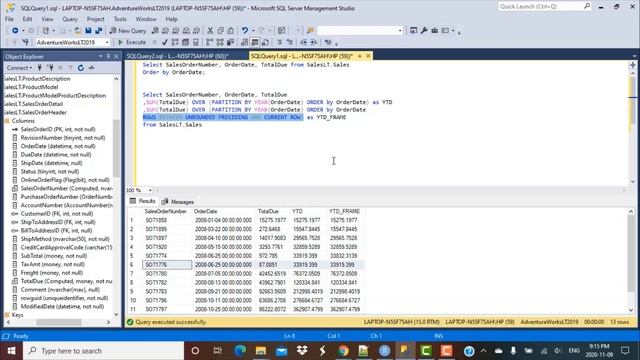640x360 pixels.
Task: Open the File menu
Action: click(9, 19)
